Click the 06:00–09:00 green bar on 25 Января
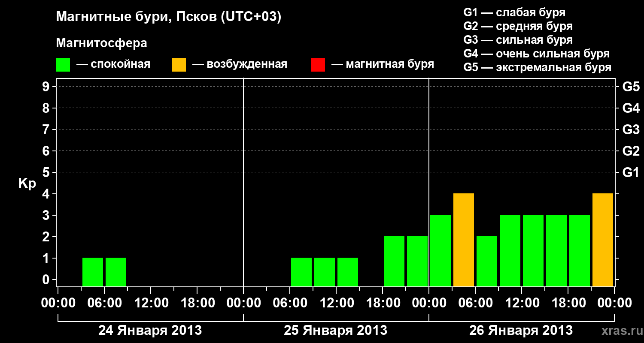The width and height of the screenshot is (644, 343). point(301,272)
